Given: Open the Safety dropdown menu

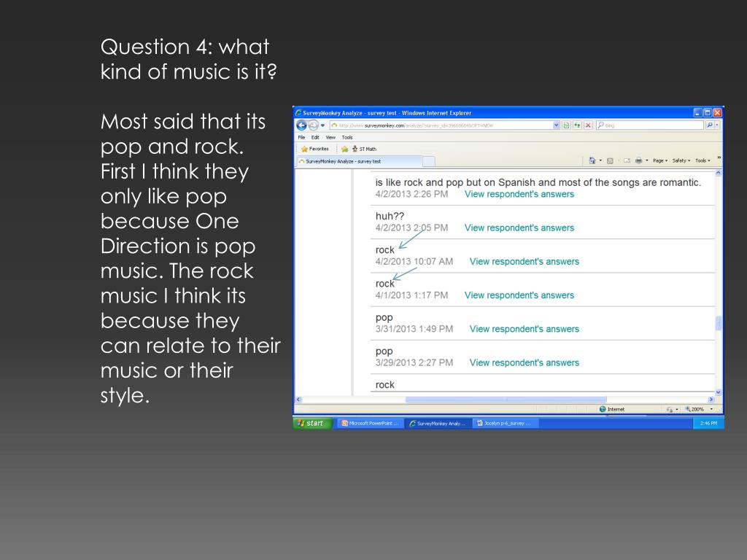Looking at the screenshot, I should (680, 160).
